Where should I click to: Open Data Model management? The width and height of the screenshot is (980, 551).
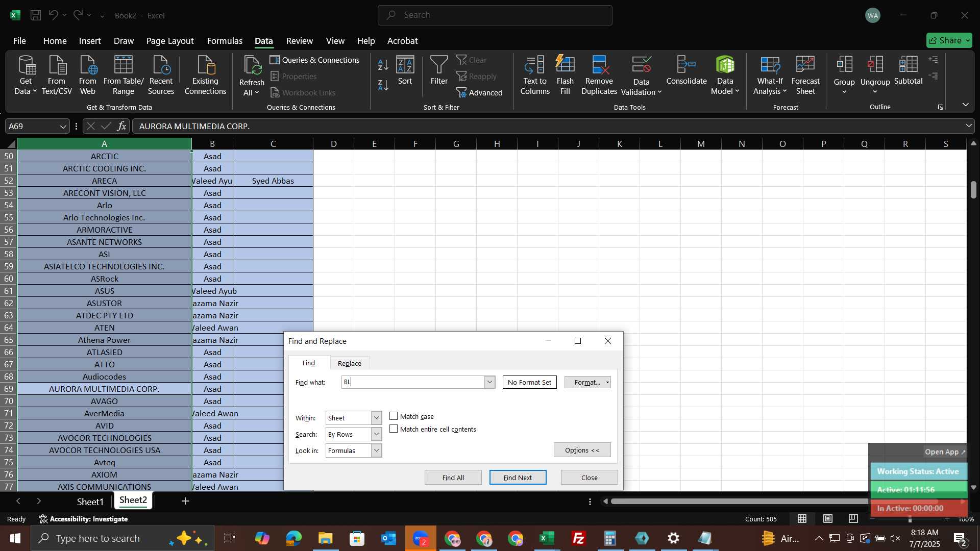click(725, 76)
